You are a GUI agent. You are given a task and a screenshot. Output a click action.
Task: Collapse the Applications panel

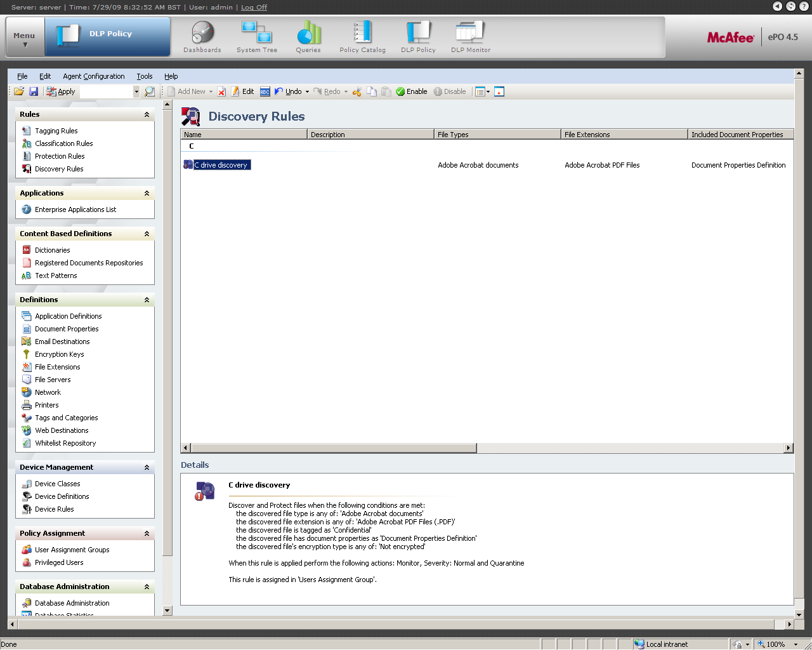coord(147,193)
